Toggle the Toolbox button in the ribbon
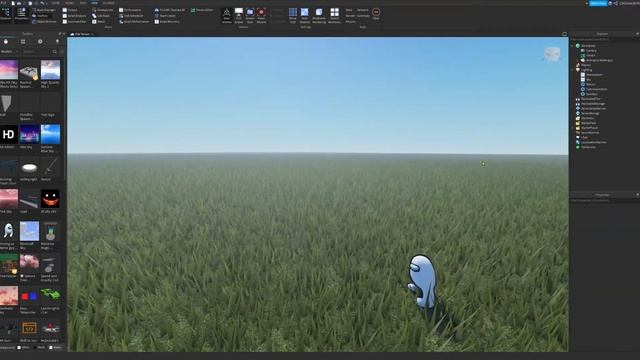Screen dimensions: 640x360 40,16
